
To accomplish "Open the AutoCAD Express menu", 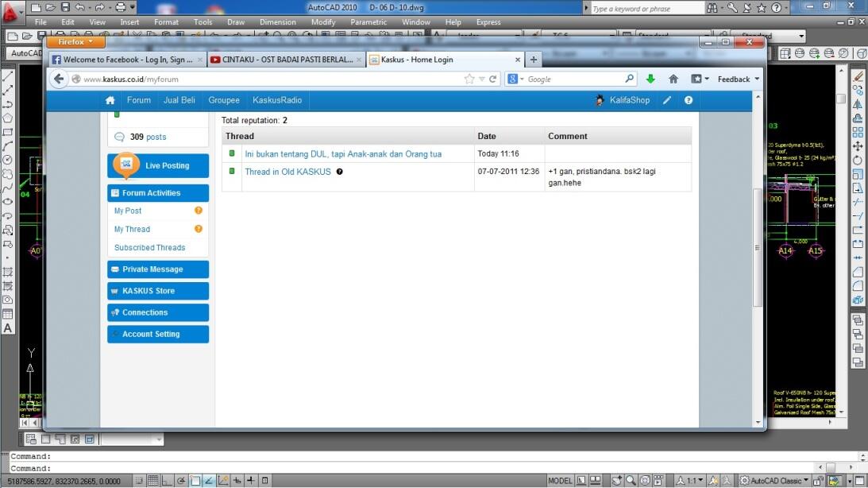I will [488, 22].
